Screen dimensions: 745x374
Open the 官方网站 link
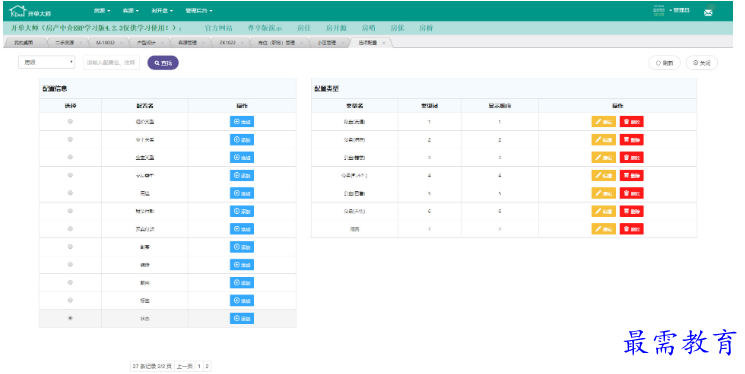[219, 28]
